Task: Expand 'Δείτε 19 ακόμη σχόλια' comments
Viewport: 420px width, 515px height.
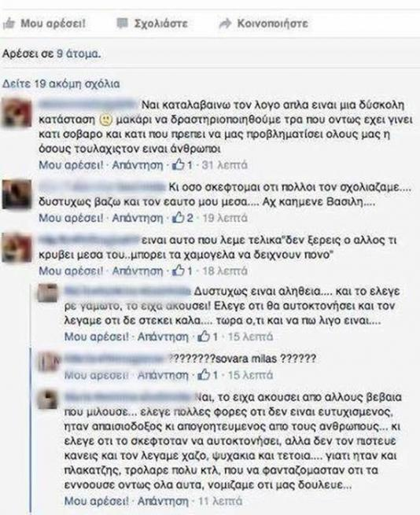Action: point(61,84)
